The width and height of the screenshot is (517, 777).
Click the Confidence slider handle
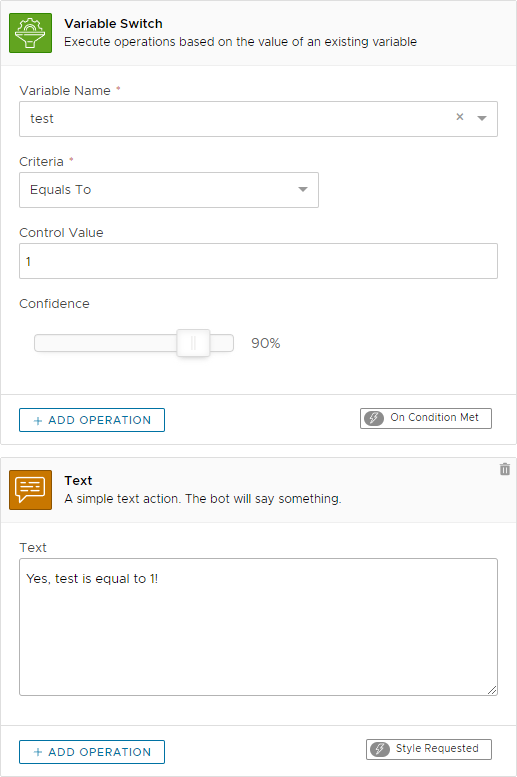tap(193, 343)
